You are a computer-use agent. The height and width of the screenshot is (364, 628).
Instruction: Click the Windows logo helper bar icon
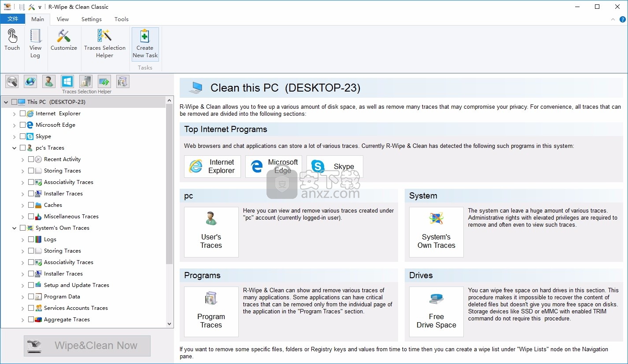(x=67, y=81)
